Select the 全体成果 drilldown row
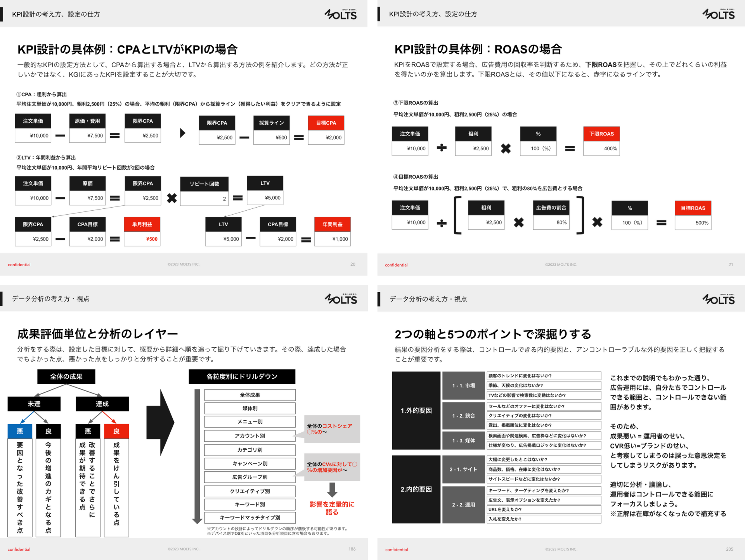Image resolution: width=745 pixels, height=560 pixels. 250,395
